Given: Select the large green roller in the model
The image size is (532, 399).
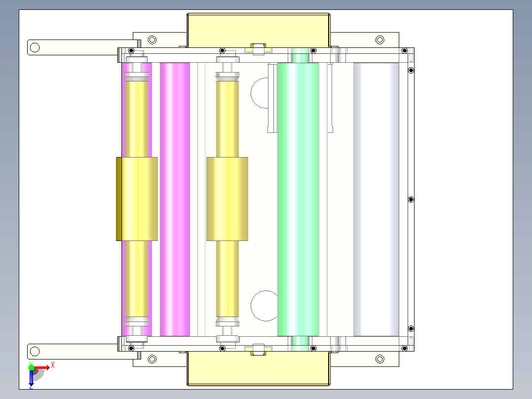Looking at the screenshot, I should coord(298,199).
